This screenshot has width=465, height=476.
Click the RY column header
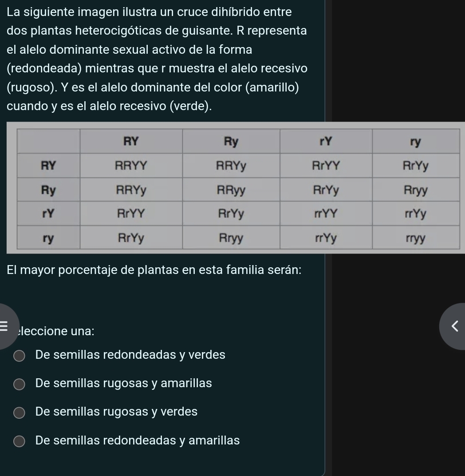(131, 142)
